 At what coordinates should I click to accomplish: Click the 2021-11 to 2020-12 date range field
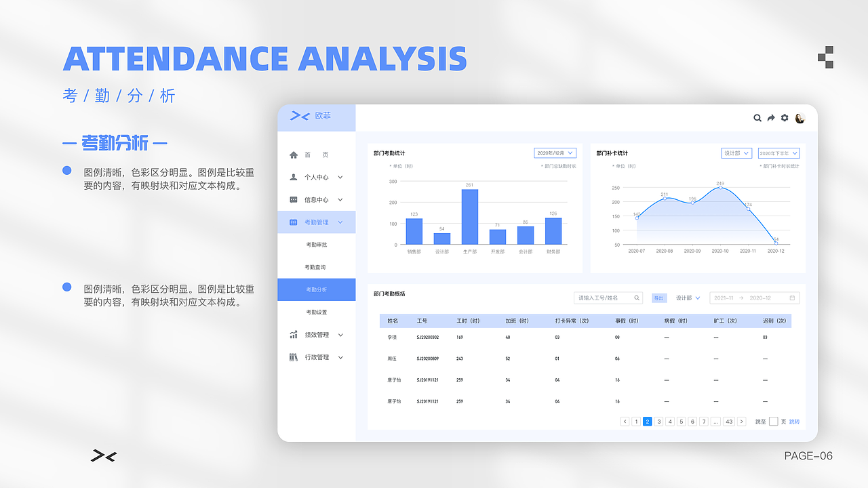(x=755, y=298)
